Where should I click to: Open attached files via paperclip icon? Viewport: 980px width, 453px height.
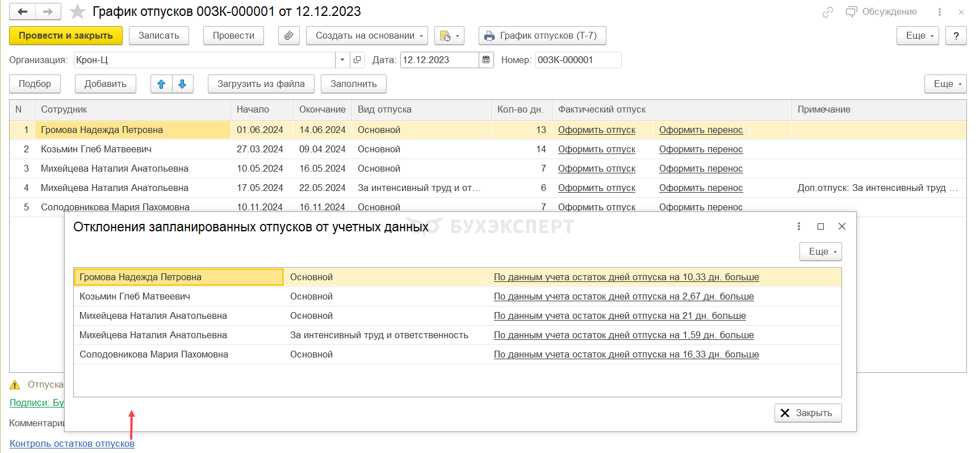tap(288, 35)
